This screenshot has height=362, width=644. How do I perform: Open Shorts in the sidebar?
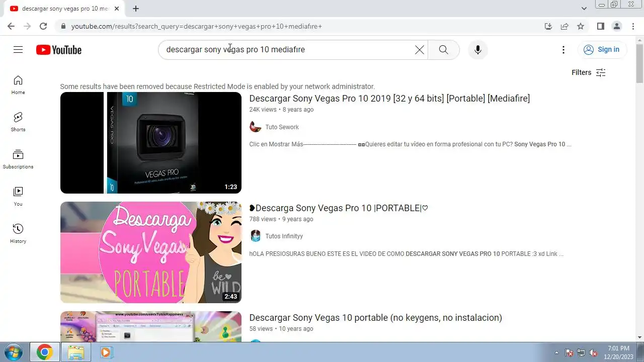coord(18,122)
